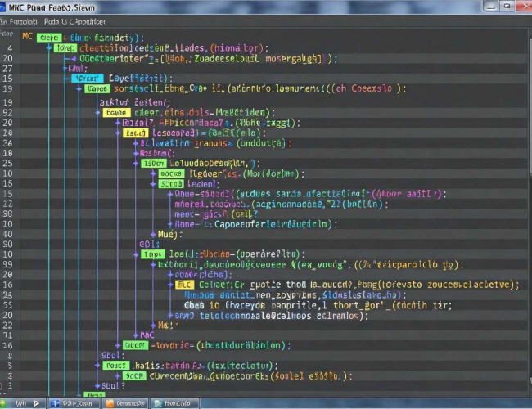Collapse the tree node on line 27

(x=65, y=69)
